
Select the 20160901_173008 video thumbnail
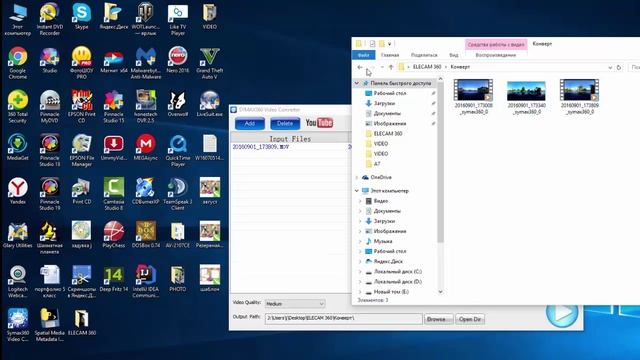(473, 97)
